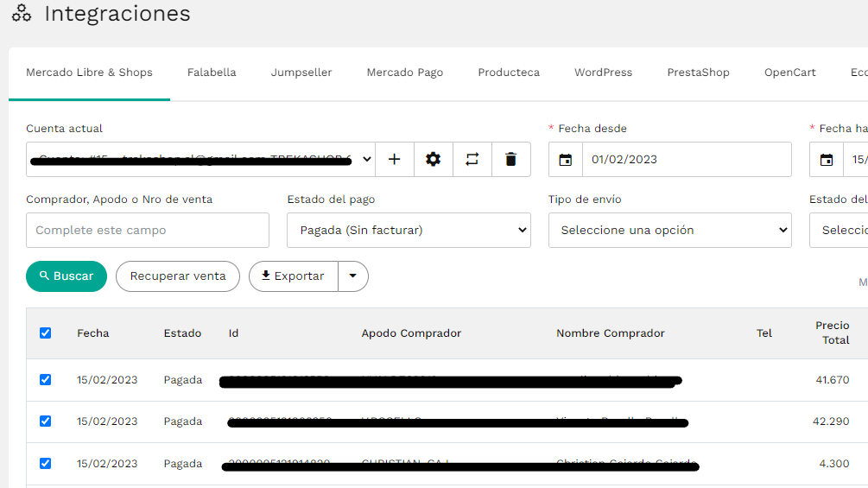Image resolution: width=868 pixels, height=488 pixels.
Task: Click the sync arrows icon
Action: tap(472, 159)
